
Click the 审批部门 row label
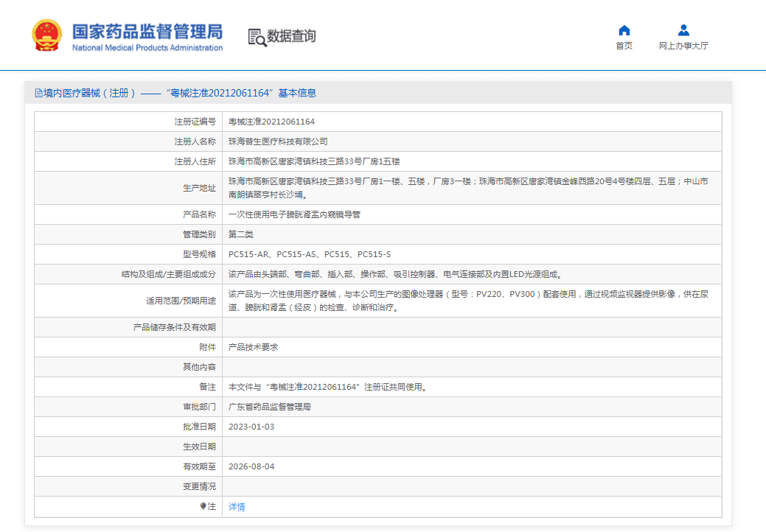(199, 407)
